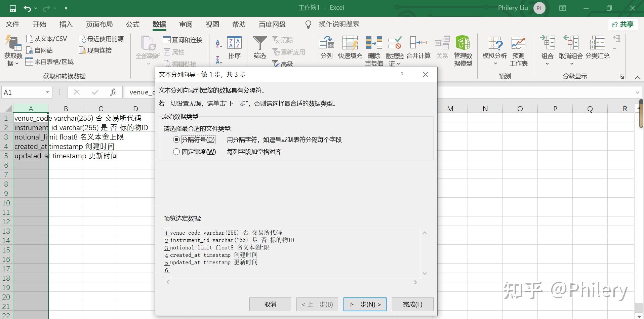Viewport: 644px width, 319px height.
Task: Click Existing Connections (现有连接)
Action: tap(95, 50)
